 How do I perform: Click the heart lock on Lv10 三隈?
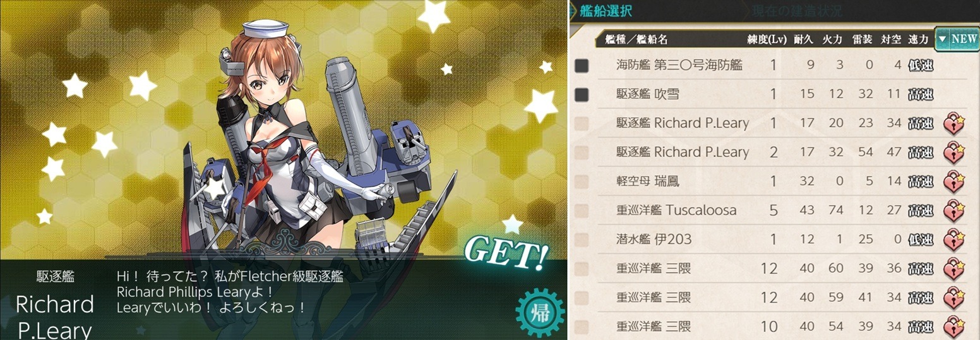[x=954, y=327]
